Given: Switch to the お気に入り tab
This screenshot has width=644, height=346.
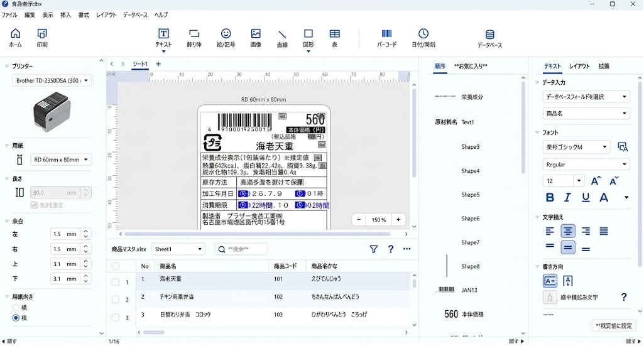Looking at the screenshot, I should click(x=471, y=66).
